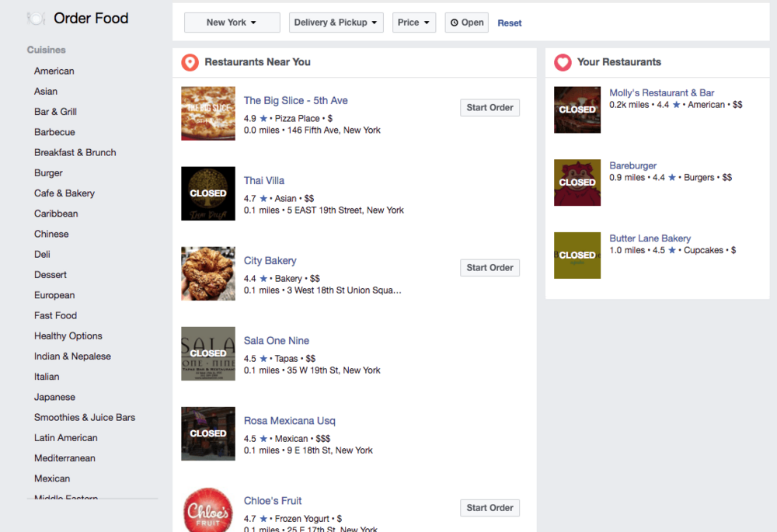Click Start Order for City Bakery

coord(490,268)
